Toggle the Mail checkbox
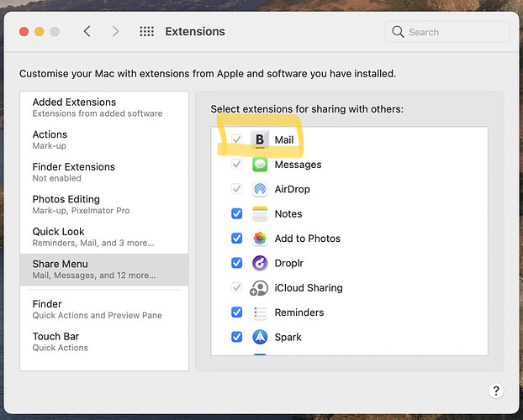The height and width of the screenshot is (420, 523). (x=237, y=139)
